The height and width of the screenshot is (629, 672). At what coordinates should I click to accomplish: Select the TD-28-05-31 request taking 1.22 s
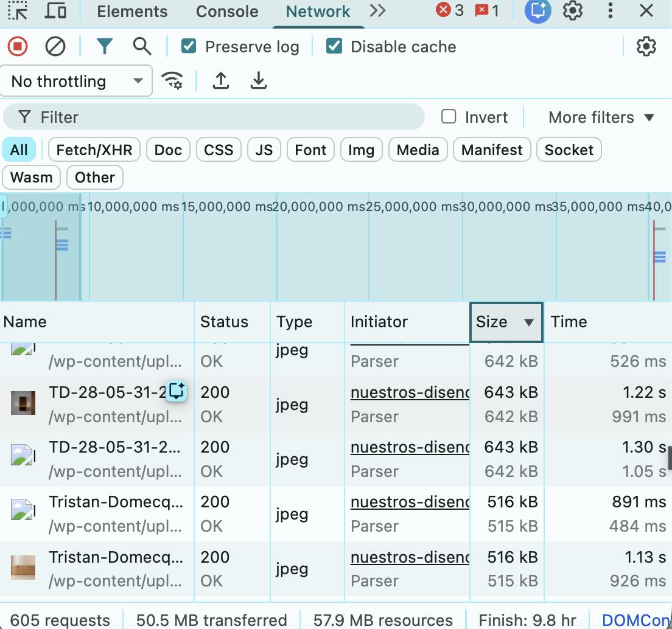click(336, 404)
